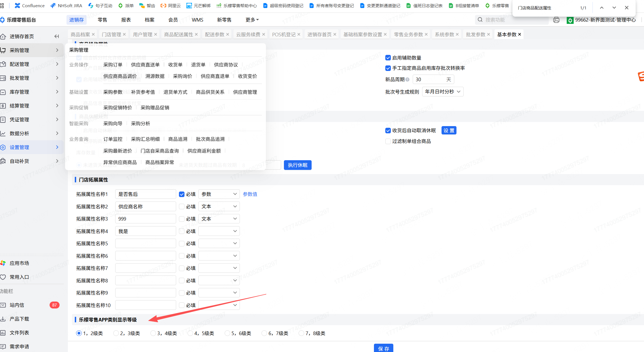
Task: Click the search magnifier icon
Action: pyautogui.click(x=480, y=20)
